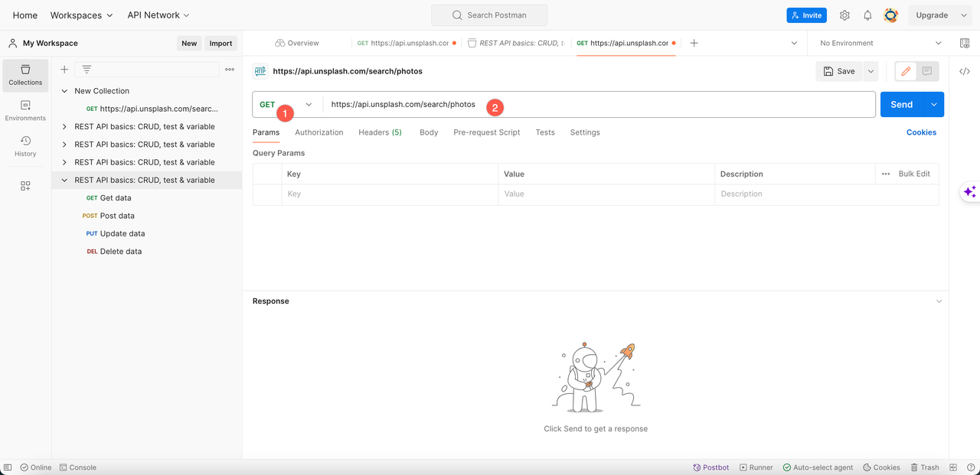
Task: Open the new tab plus button in the tab bar
Action: (694, 44)
